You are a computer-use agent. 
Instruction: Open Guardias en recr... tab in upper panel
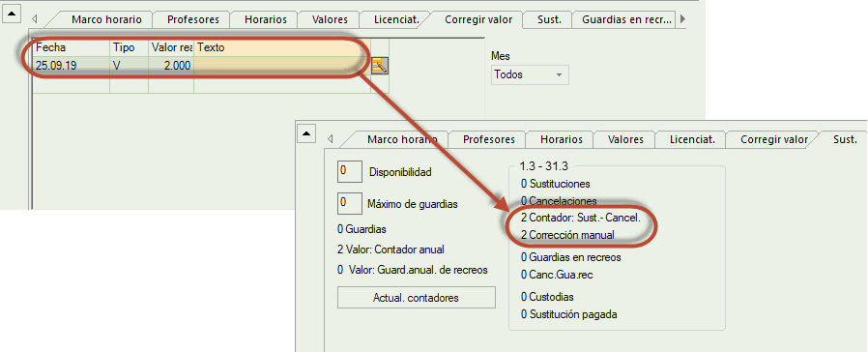click(626, 19)
